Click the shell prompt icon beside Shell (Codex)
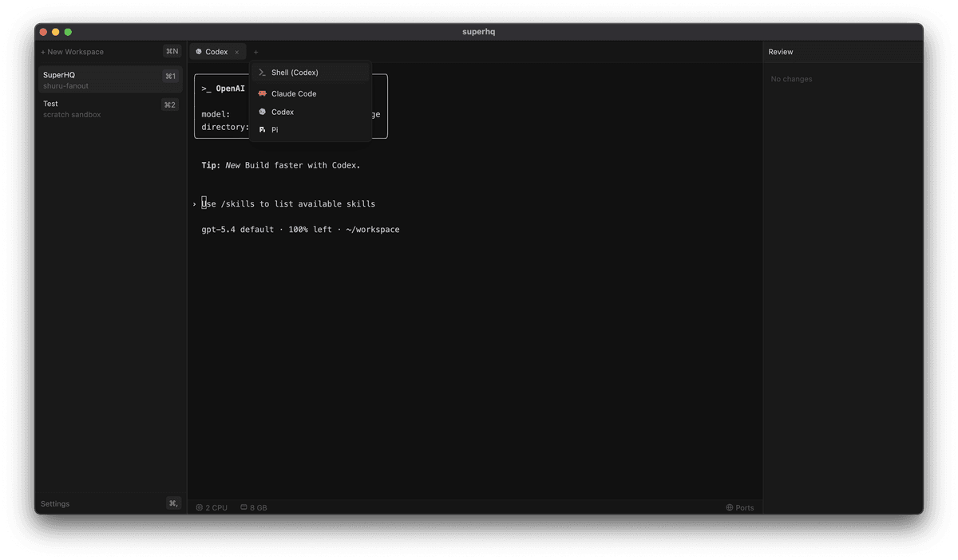The width and height of the screenshot is (958, 560). click(262, 73)
